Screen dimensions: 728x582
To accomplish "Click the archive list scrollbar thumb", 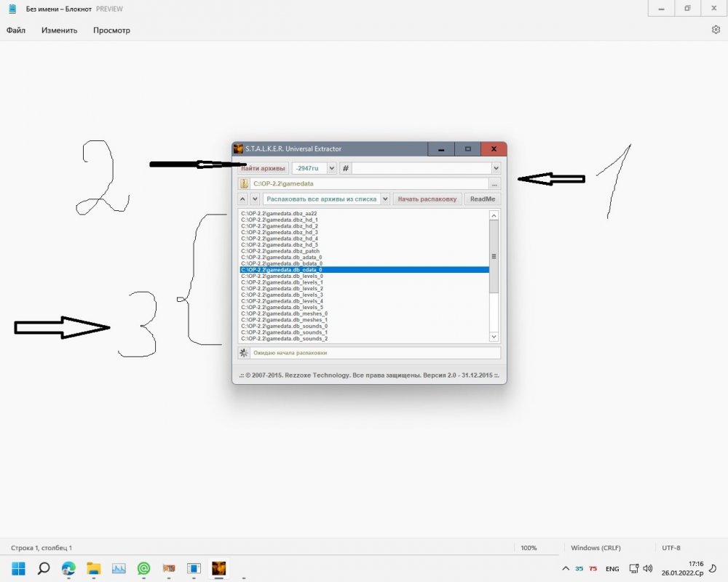I will click(x=494, y=256).
